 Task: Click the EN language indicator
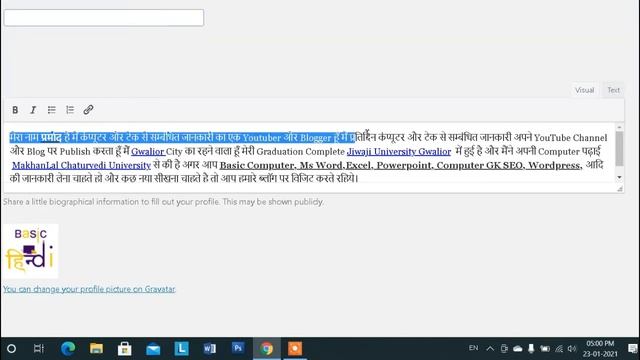[473, 348]
